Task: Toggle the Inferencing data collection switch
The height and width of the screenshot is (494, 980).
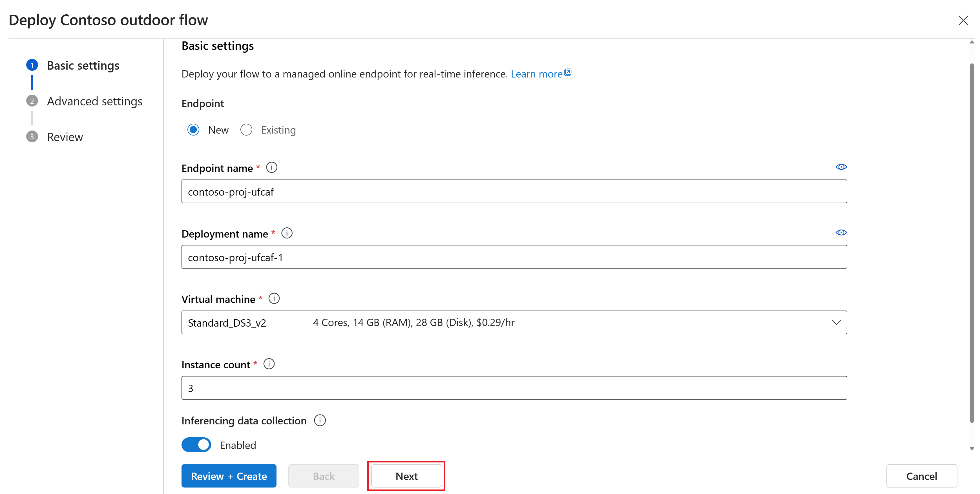Action: click(x=196, y=445)
